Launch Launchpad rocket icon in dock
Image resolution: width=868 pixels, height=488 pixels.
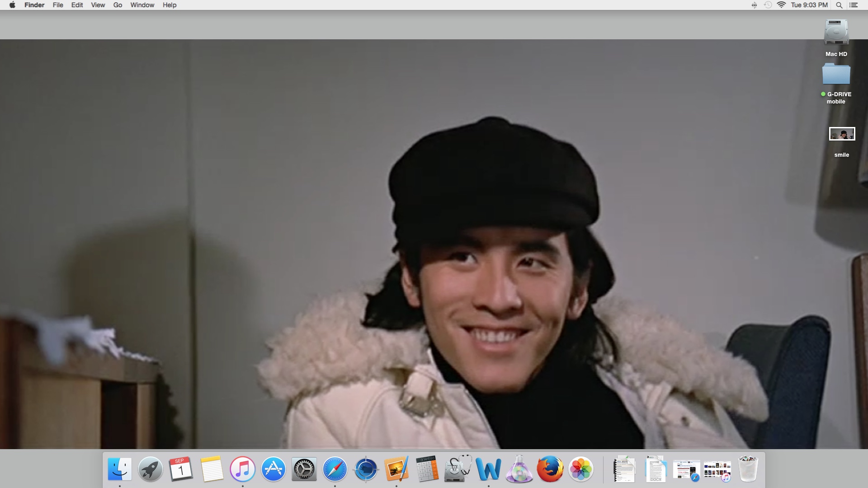click(x=150, y=469)
